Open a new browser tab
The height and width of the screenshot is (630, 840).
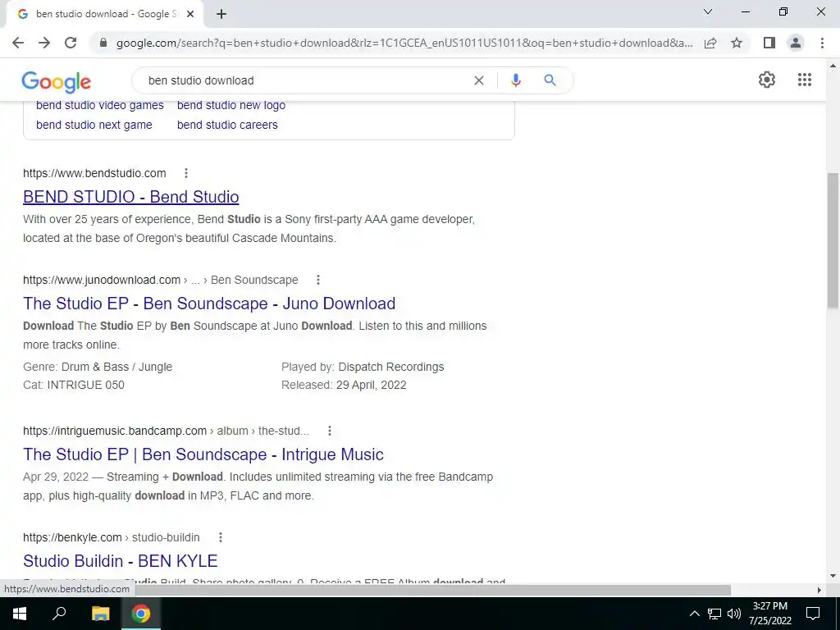coord(221,15)
